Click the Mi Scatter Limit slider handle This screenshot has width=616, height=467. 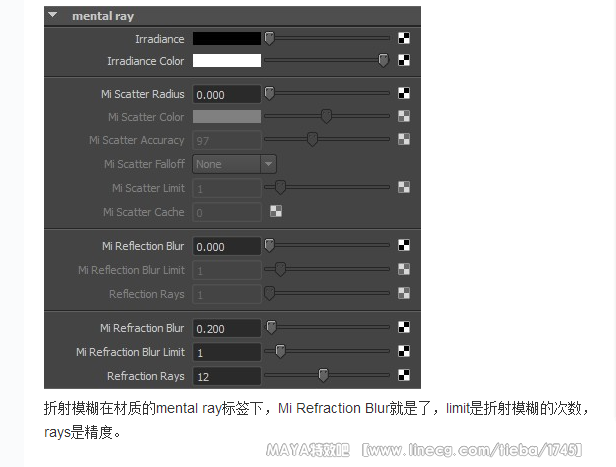tap(280, 187)
